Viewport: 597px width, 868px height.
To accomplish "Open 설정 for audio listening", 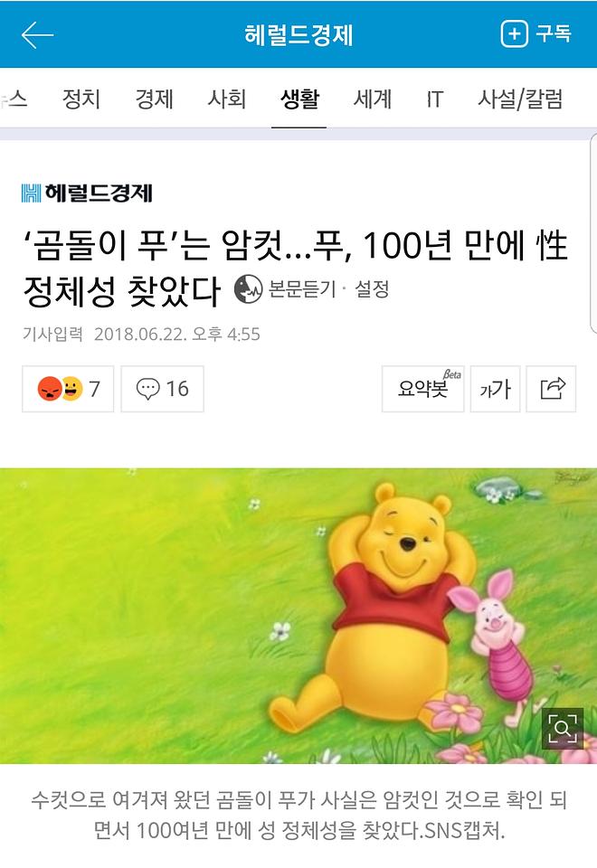I will pyautogui.click(x=372, y=288).
